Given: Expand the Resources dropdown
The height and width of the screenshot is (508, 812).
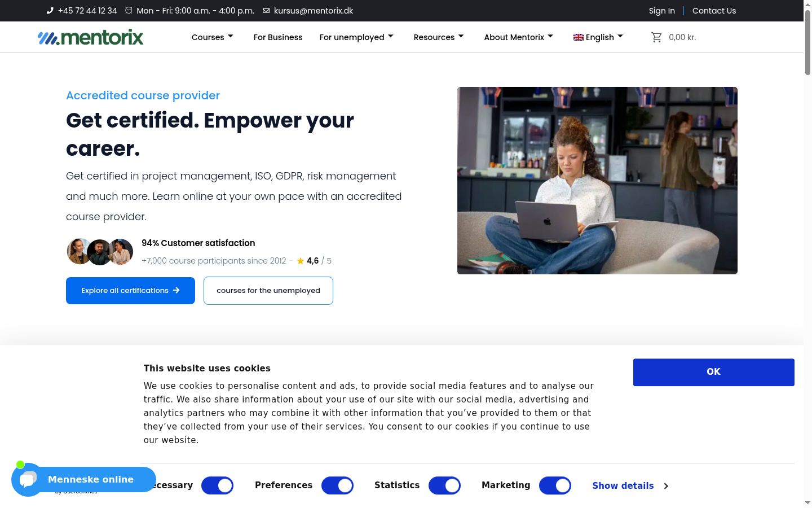Looking at the screenshot, I should coord(439,37).
